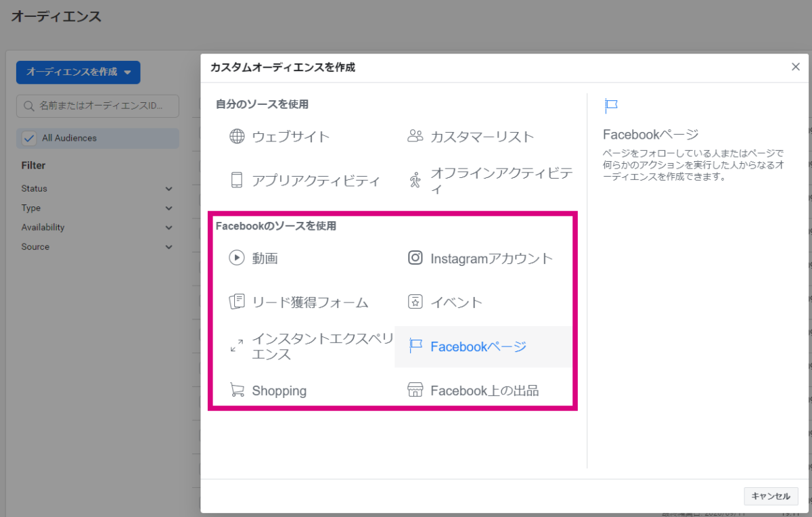The image size is (812, 517).
Task: Close the カスタムオーディエンスを作成 dialog
Action: (x=796, y=66)
